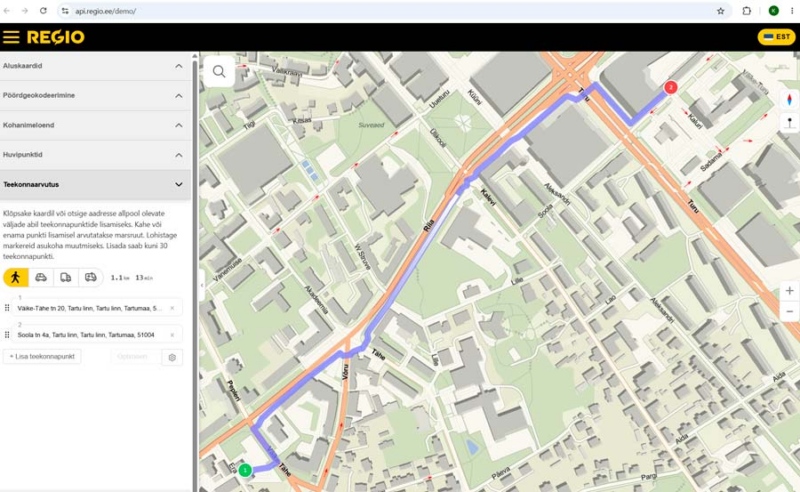Click the Uueturu street label
The image size is (800, 492).
439,99
